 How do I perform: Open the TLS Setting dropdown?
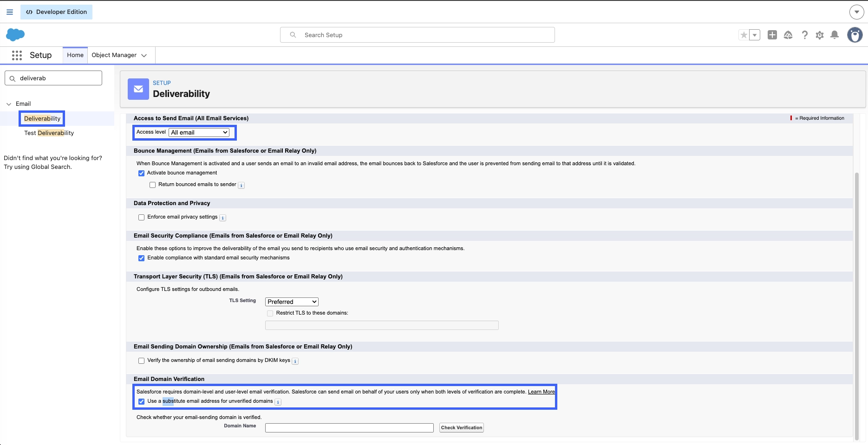click(292, 302)
